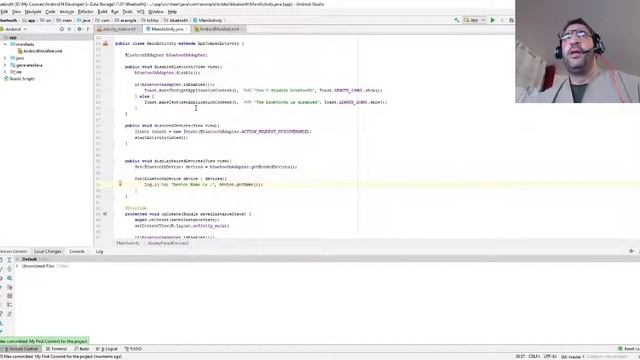Image resolution: width=640 pixels, height=360 pixels.
Task: Click the class gutter icon beside MainActivity declaration
Action: [105, 43]
